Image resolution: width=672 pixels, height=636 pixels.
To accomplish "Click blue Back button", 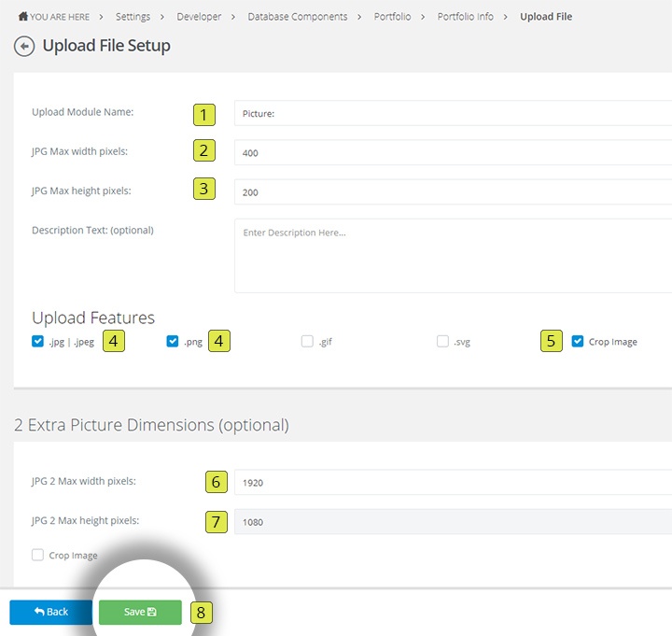I will tap(51, 612).
